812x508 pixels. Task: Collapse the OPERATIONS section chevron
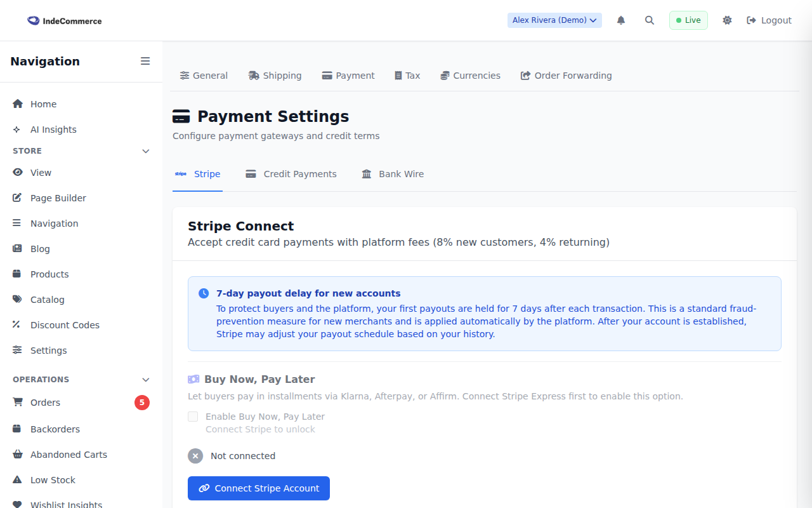click(x=146, y=380)
